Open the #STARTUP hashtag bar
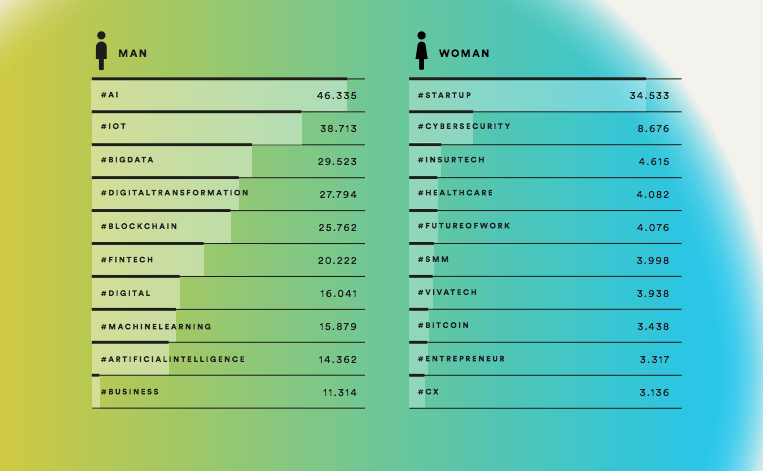The width and height of the screenshot is (763, 471). click(x=545, y=95)
